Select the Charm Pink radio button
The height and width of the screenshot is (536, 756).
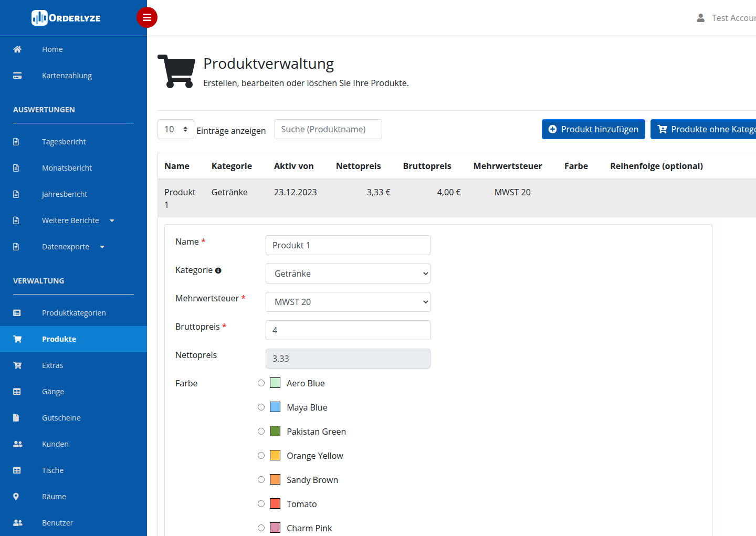(261, 528)
